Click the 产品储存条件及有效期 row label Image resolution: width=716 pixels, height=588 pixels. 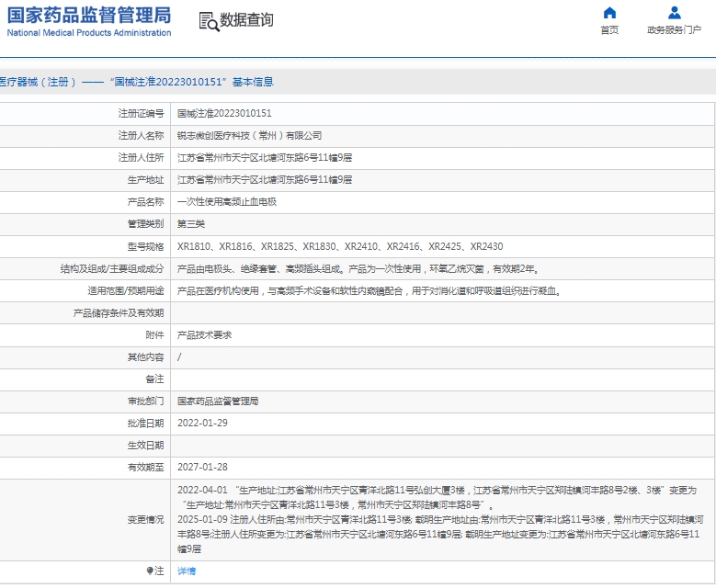(119, 313)
